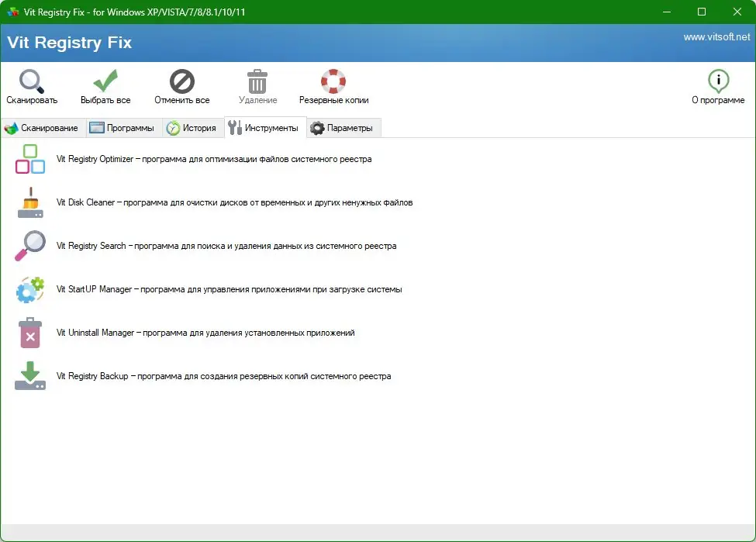The width and height of the screenshot is (756, 542).
Task: Click the Отменить все prohibition icon
Action: coord(181,81)
